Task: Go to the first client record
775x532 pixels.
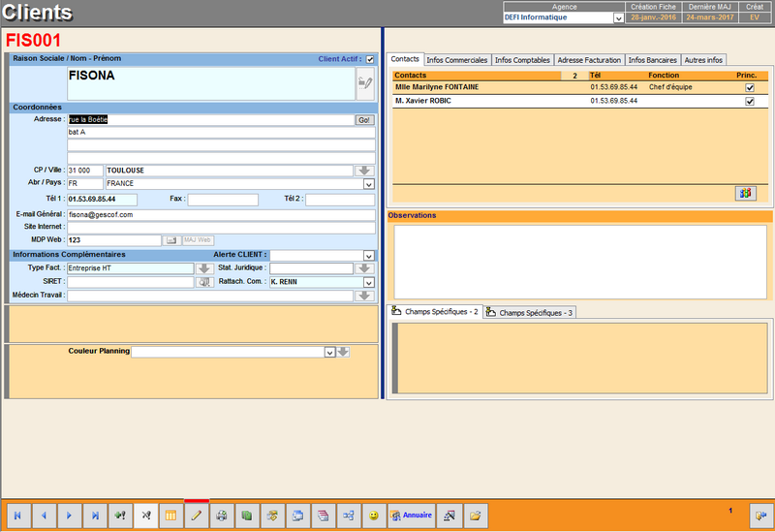Action: click(18, 516)
